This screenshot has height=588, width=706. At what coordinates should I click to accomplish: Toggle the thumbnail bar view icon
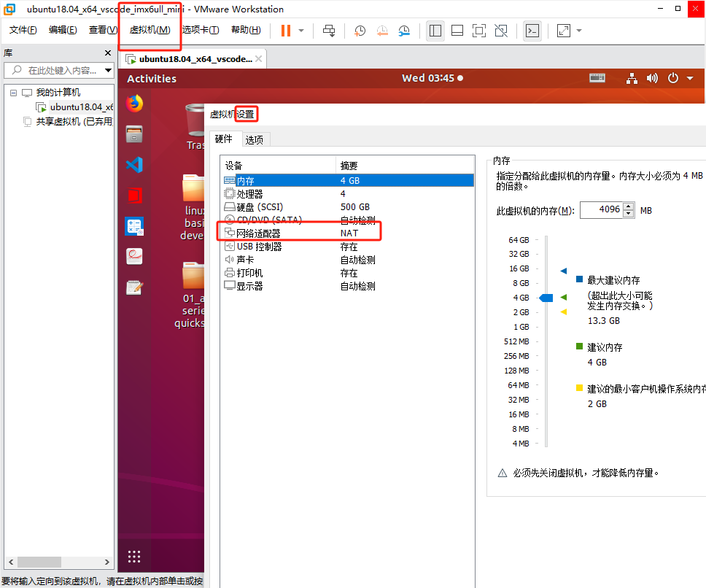457,31
